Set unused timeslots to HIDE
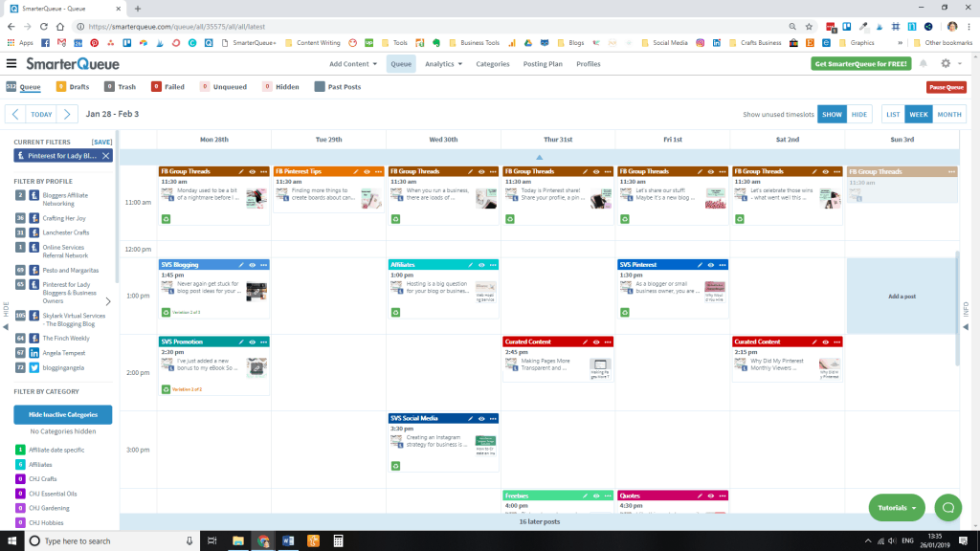This screenshot has height=551, width=980. click(x=859, y=115)
